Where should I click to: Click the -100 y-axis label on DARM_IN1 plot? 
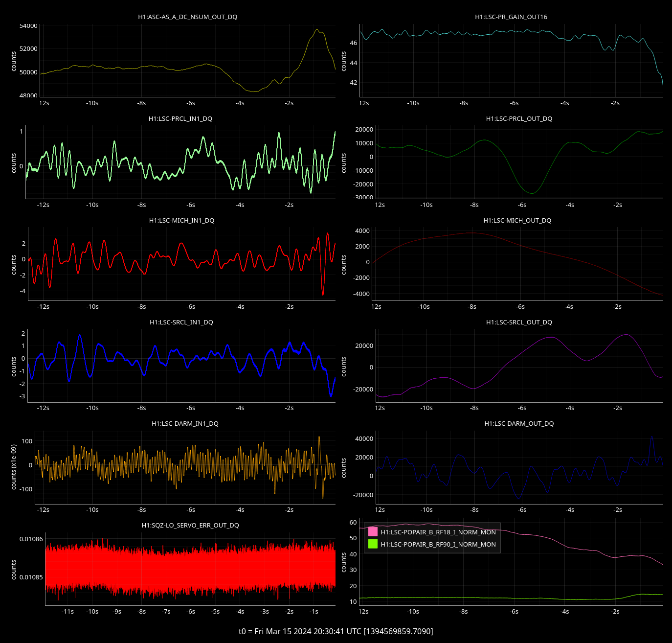(x=25, y=489)
